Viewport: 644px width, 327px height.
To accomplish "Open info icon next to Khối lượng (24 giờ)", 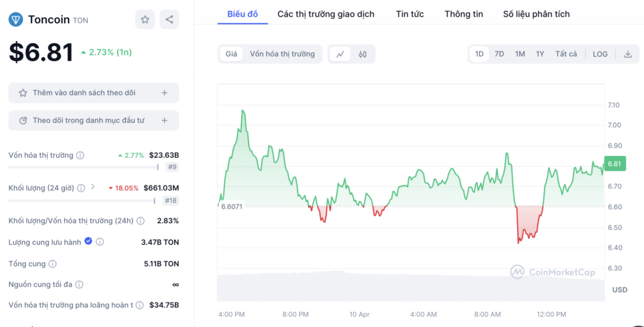I will click(81, 188).
